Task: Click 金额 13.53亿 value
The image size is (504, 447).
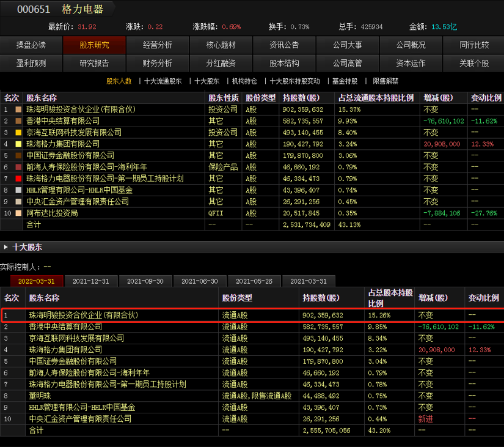Action: tap(444, 27)
